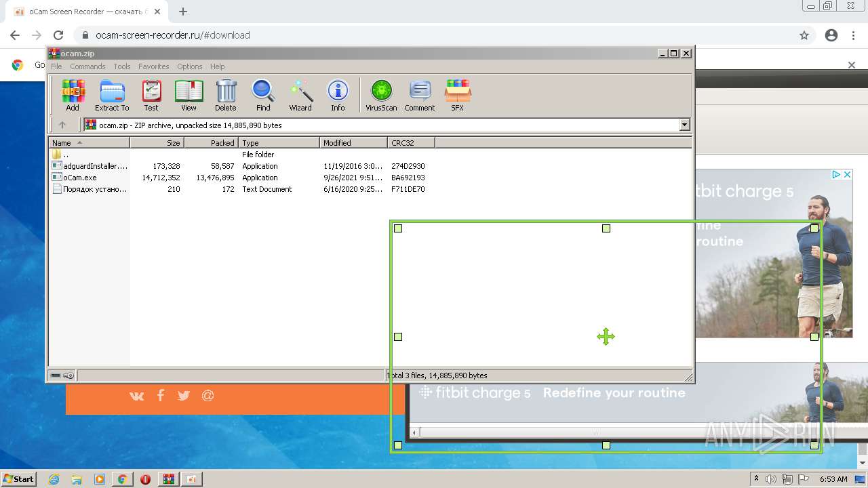868x488 pixels.
Task: Click the Chrome back navigation arrow
Action: pos(15,35)
